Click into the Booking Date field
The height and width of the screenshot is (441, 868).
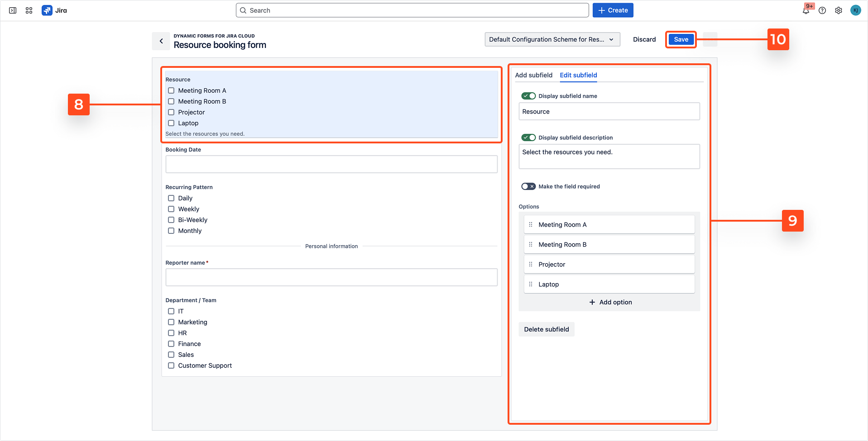pyautogui.click(x=331, y=164)
